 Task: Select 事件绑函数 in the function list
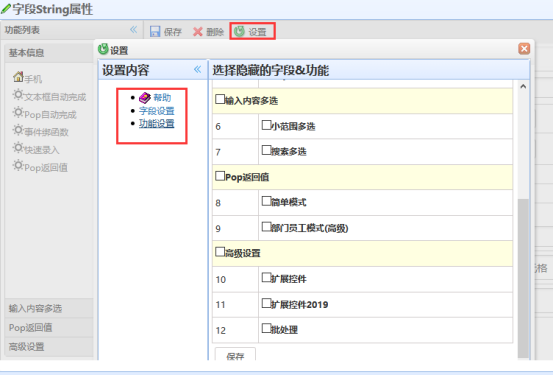(46, 132)
